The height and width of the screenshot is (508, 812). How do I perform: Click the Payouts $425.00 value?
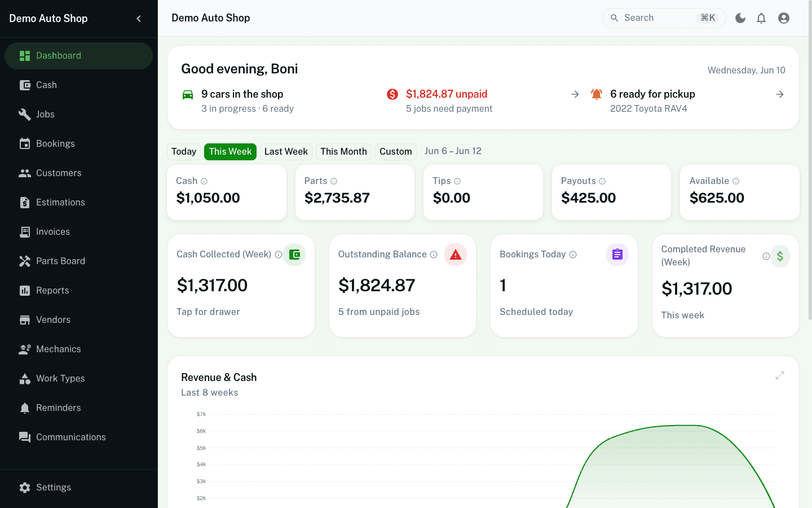[x=588, y=198]
